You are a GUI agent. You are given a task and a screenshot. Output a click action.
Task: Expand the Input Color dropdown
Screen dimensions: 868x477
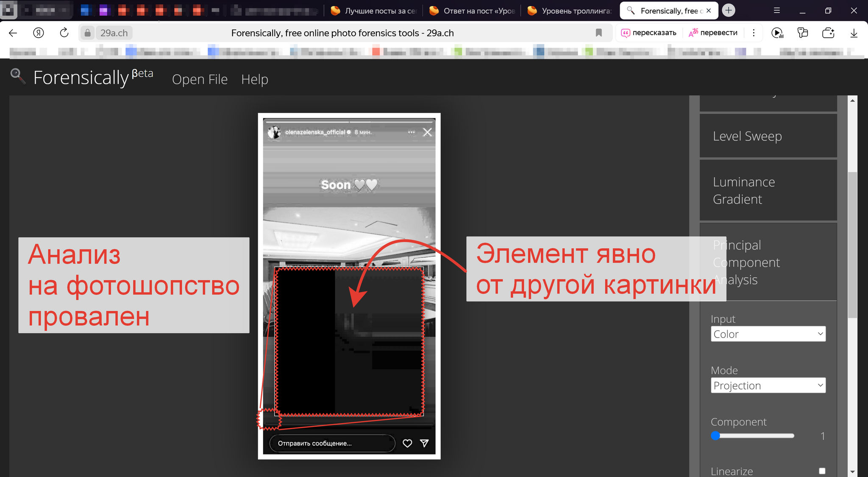coord(768,334)
